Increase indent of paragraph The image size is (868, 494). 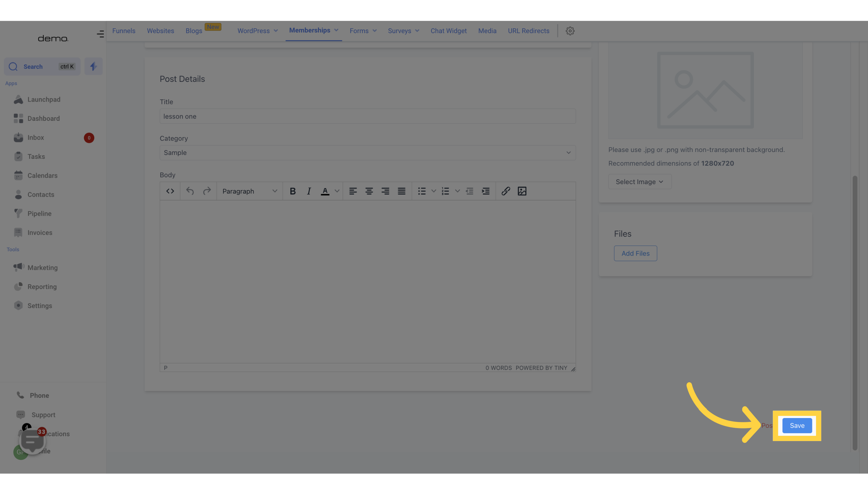tap(486, 191)
